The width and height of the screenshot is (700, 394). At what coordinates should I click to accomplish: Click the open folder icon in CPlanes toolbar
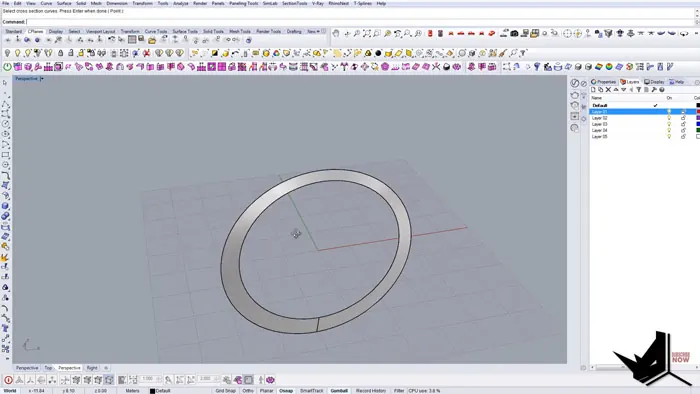pyautogui.click(x=152, y=40)
